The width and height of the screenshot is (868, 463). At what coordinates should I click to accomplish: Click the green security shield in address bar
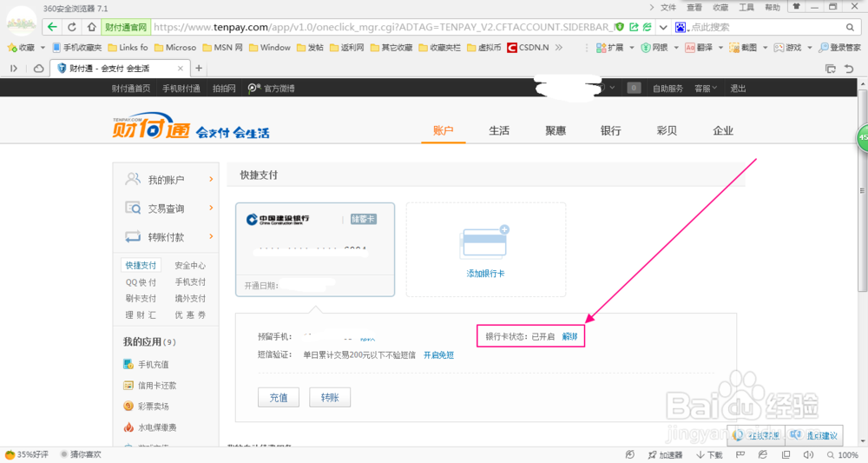(x=620, y=27)
